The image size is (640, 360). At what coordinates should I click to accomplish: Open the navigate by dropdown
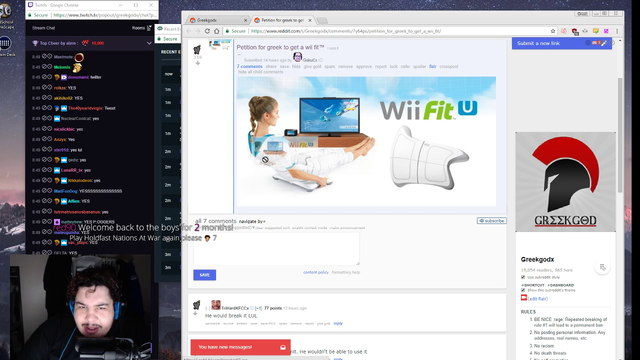pos(252,221)
